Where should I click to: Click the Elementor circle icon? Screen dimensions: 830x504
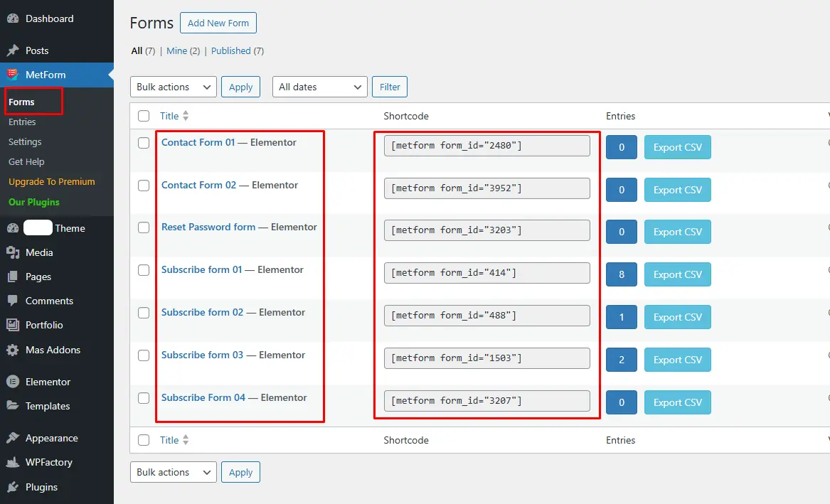tap(13, 381)
